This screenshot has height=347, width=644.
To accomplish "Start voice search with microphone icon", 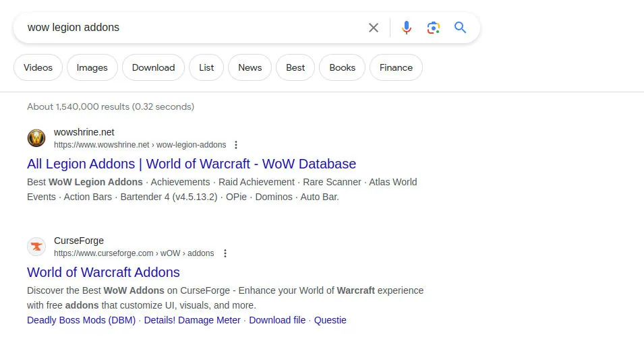I will (407, 28).
